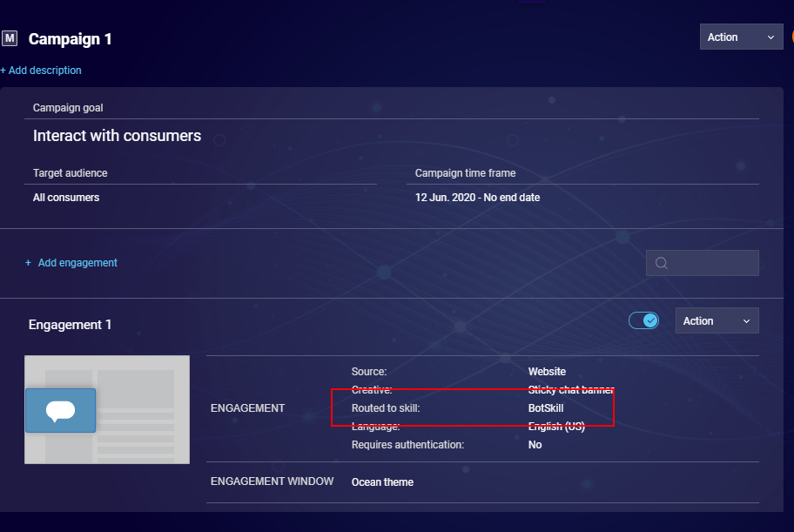The height and width of the screenshot is (532, 794).
Task: Click the Campaign 1 title
Action: click(70, 39)
